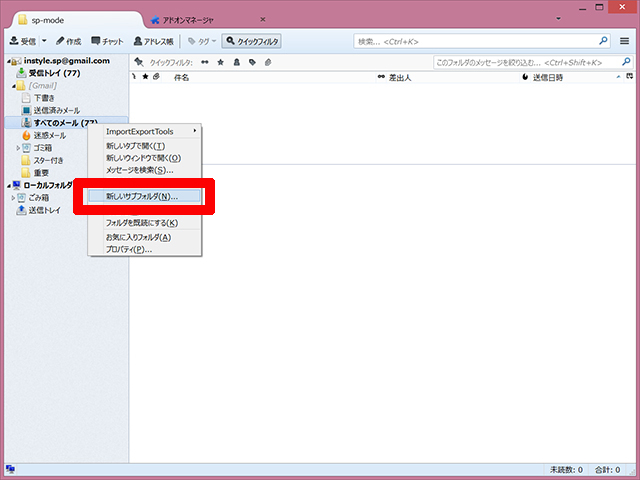Viewport: 640px width, 480px height.
Task: Open the tab list dropdown arrow
Action: coord(558,19)
